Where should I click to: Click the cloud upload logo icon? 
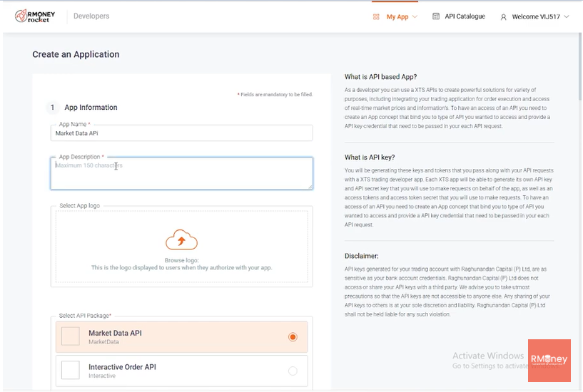(x=181, y=240)
